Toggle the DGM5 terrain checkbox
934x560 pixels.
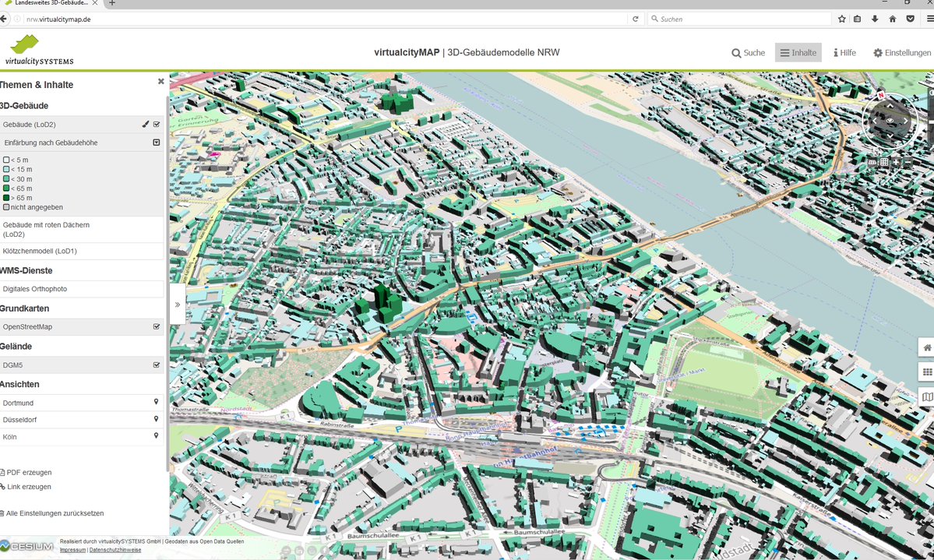(x=157, y=365)
